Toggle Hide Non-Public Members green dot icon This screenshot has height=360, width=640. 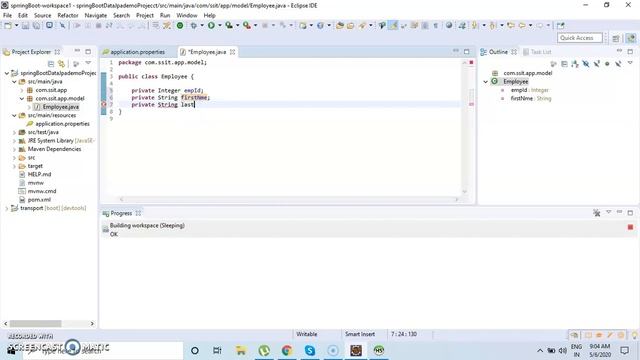(x=607, y=64)
